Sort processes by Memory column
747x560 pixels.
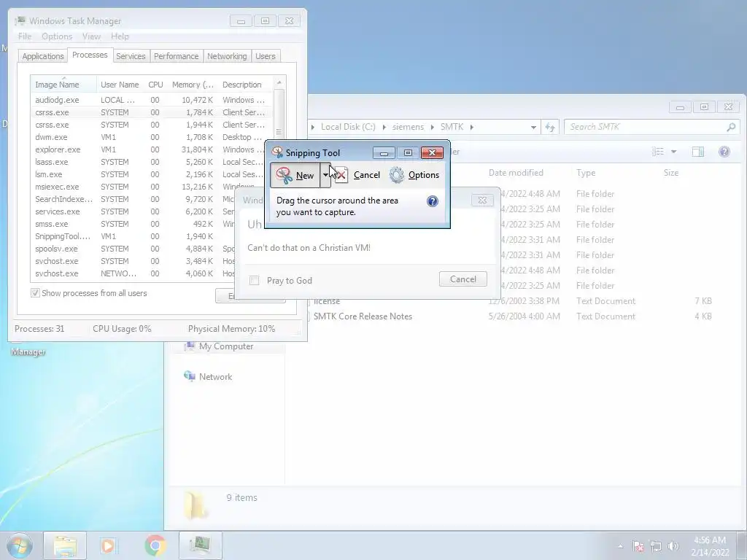193,85
